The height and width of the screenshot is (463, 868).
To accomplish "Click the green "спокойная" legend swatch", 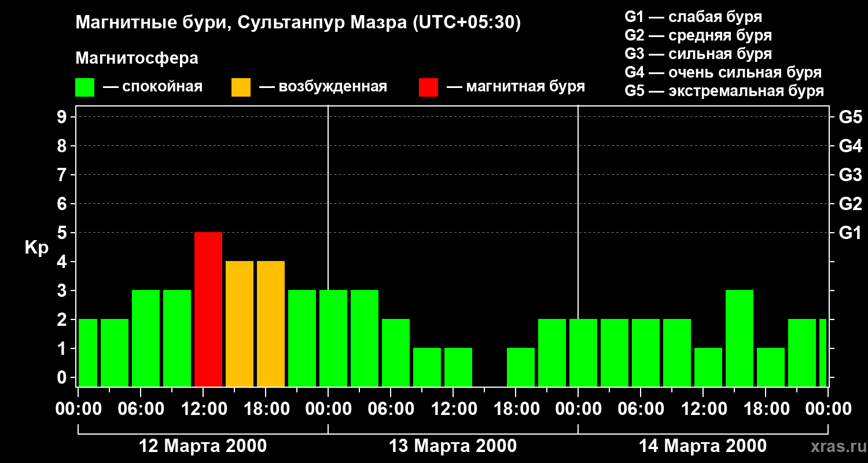I will click(x=85, y=87).
